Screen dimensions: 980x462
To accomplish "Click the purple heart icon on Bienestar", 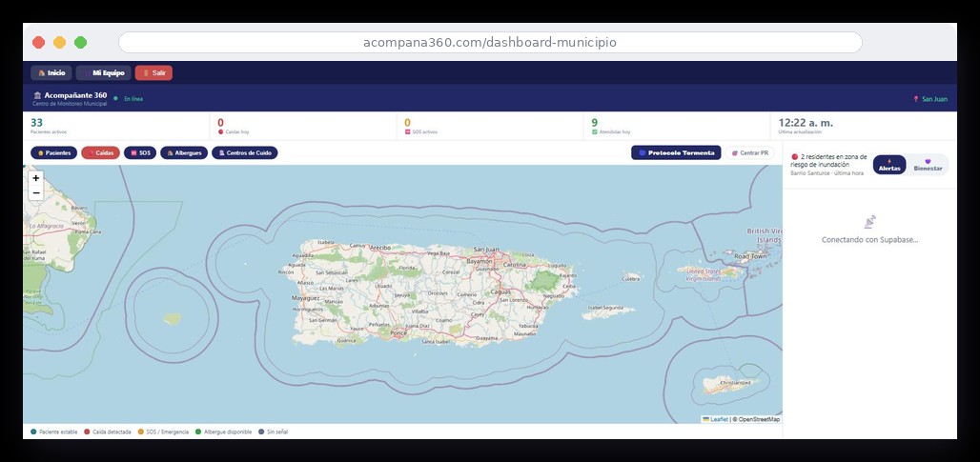I will (928, 161).
